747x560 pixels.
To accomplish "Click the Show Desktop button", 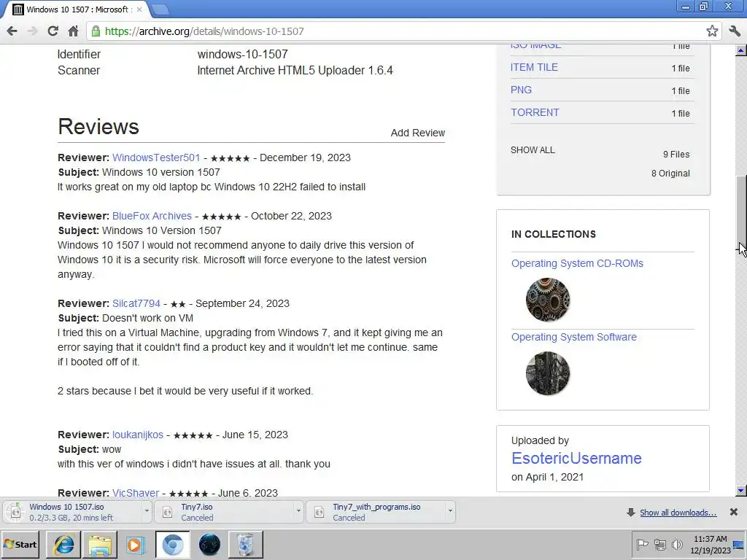I will pyautogui.click(x=740, y=545).
